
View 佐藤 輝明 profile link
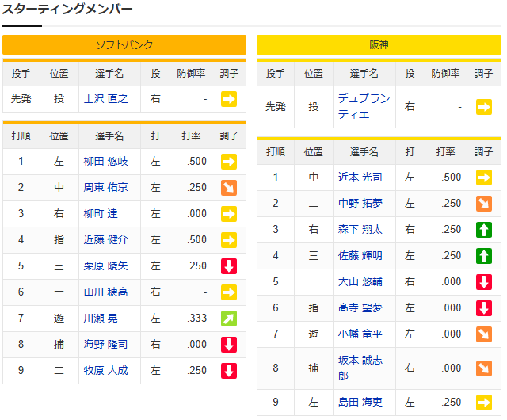point(360,256)
